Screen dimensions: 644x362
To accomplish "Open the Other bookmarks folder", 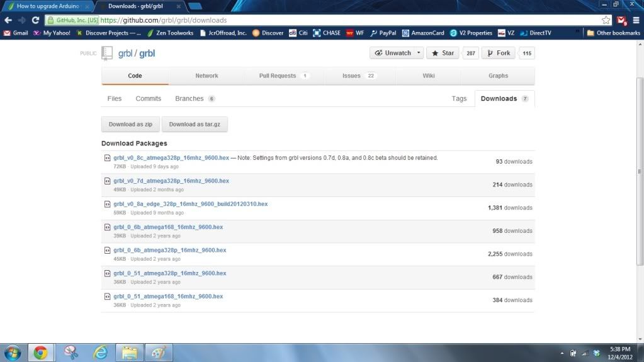I will (x=614, y=33).
